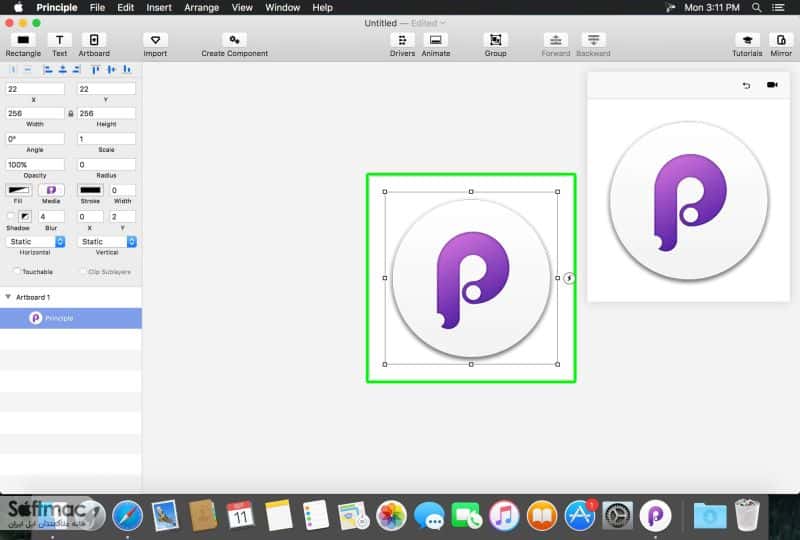Image resolution: width=800 pixels, height=540 pixels.
Task: Click the Apple menu icon
Action: click(18, 7)
